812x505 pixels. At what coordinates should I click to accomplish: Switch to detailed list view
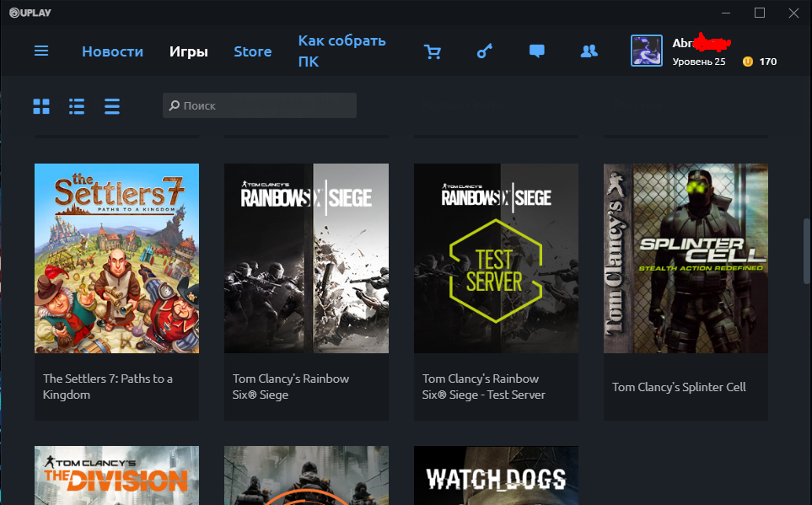[77, 106]
